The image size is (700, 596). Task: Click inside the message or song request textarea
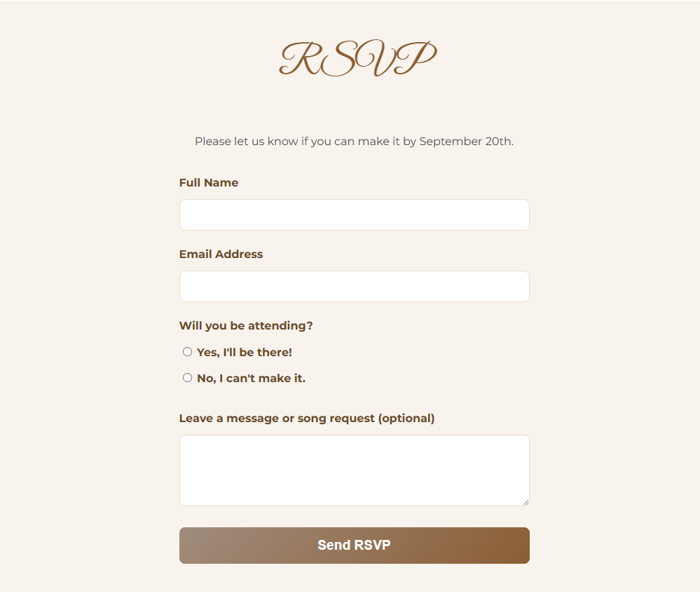354,470
